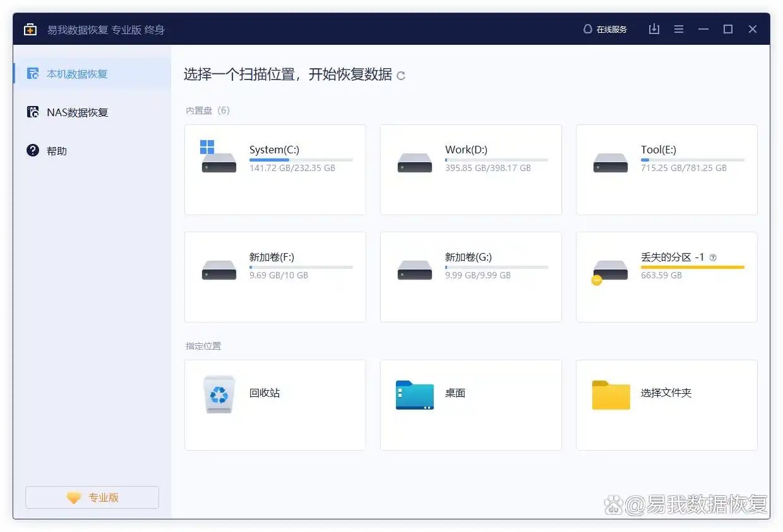The width and height of the screenshot is (783, 532).
Task: Click the 专业版 upgrade button
Action: 92,497
